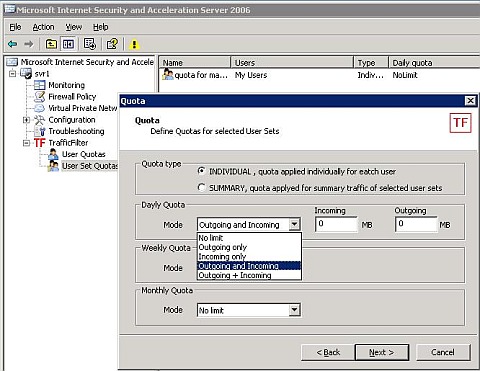The height and width of the screenshot is (371, 480).
Task: Sort by the Type column header
Action: click(x=371, y=62)
